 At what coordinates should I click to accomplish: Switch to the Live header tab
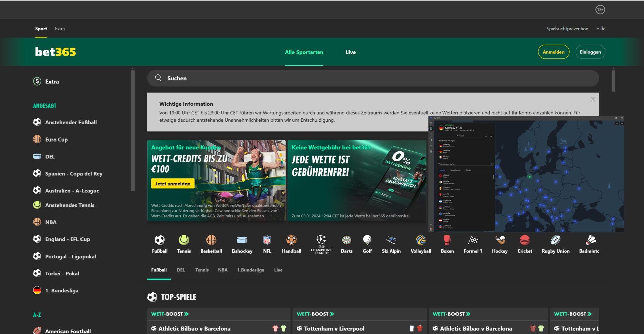pos(351,52)
